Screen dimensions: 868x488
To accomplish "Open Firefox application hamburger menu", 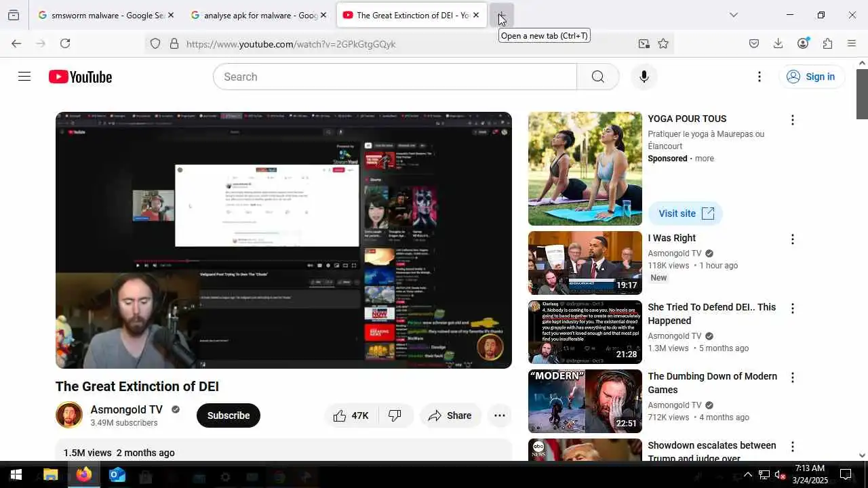I will (x=852, y=43).
